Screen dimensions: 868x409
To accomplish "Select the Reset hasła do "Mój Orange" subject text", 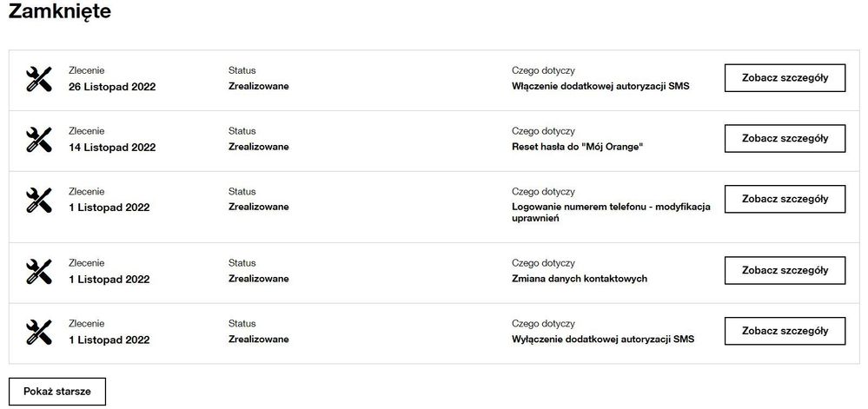I will (x=578, y=147).
